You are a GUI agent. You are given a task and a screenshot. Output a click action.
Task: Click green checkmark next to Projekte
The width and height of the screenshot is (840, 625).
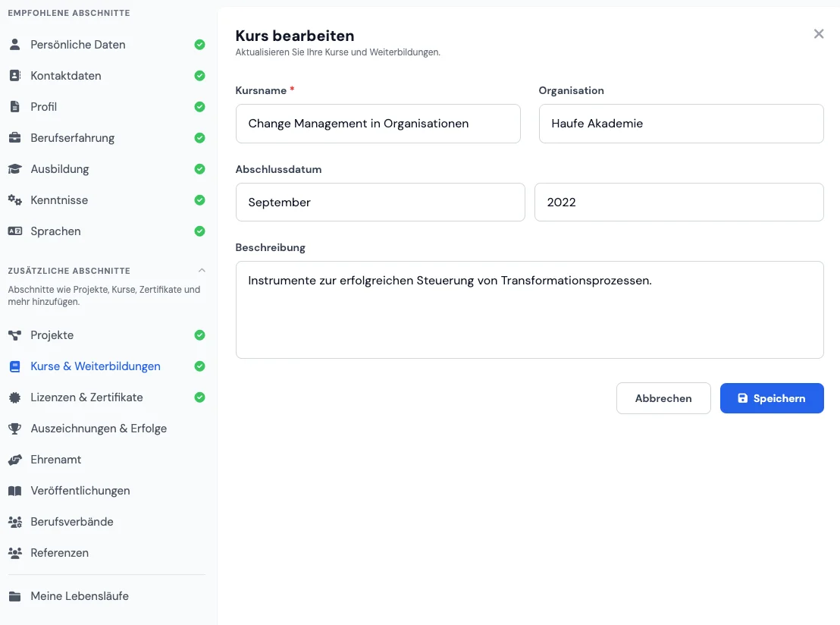pos(200,335)
